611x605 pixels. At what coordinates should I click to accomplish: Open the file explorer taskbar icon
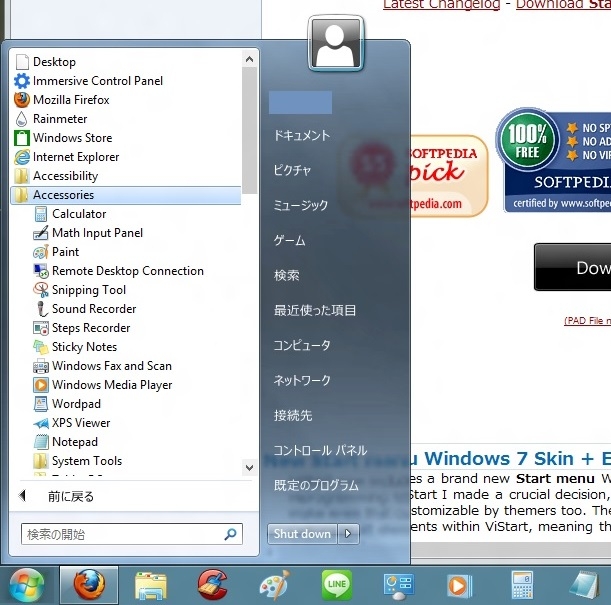[x=151, y=585]
